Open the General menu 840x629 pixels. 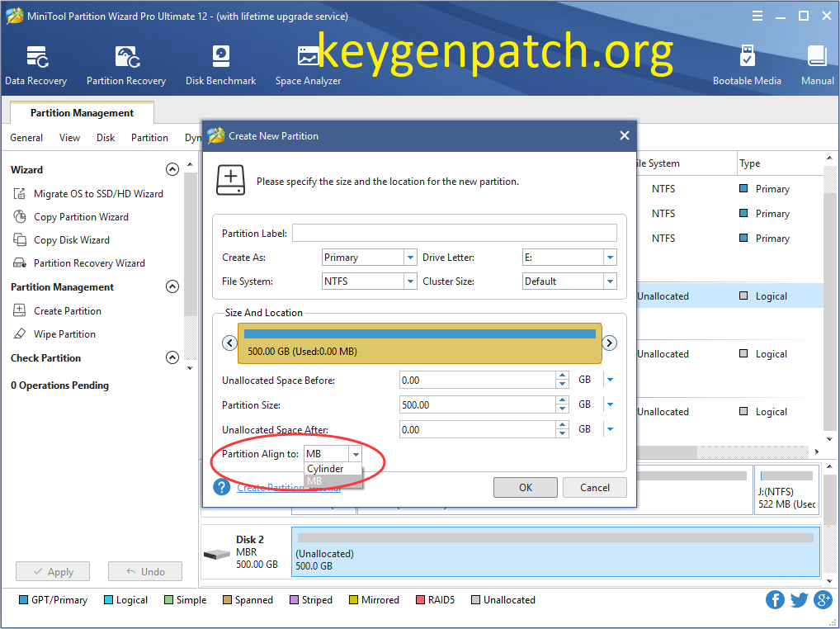click(26, 138)
